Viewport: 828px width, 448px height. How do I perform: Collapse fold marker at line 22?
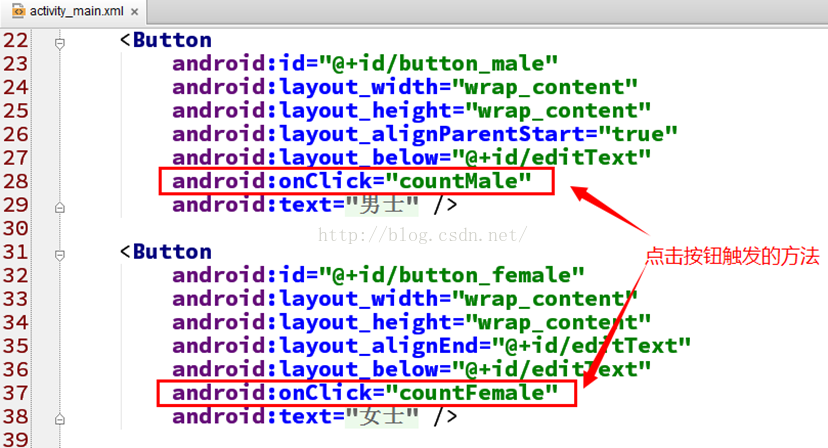tap(60, 43)
